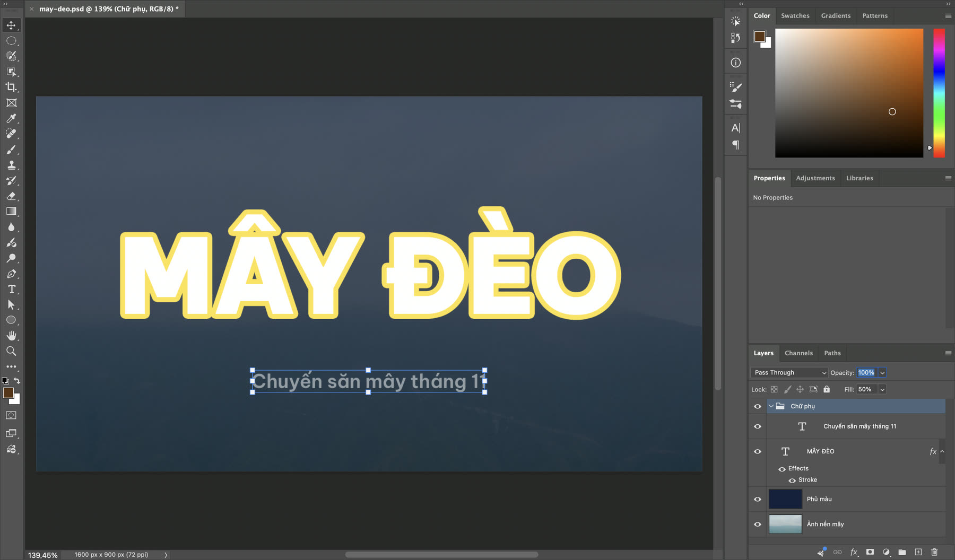Image resolution: width=955 pixels, height=560 pixels.
Task: Select the Path Selection tool
Action: pos(11,305)
